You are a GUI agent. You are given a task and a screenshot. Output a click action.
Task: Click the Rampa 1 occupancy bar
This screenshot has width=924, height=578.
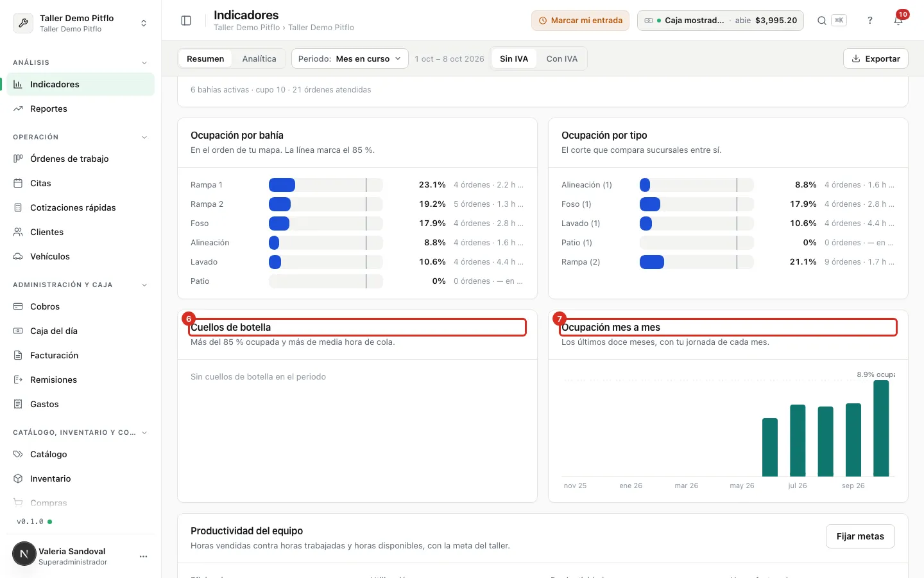[x=326, y=185]
